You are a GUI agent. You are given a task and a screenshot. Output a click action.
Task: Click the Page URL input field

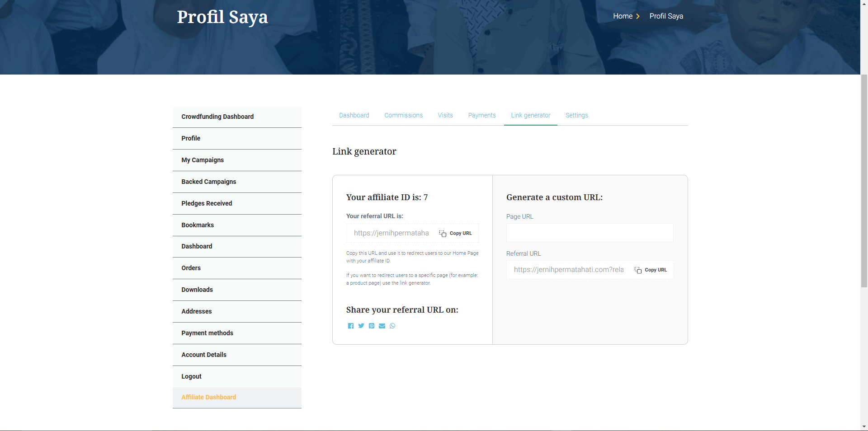[590, 233]
